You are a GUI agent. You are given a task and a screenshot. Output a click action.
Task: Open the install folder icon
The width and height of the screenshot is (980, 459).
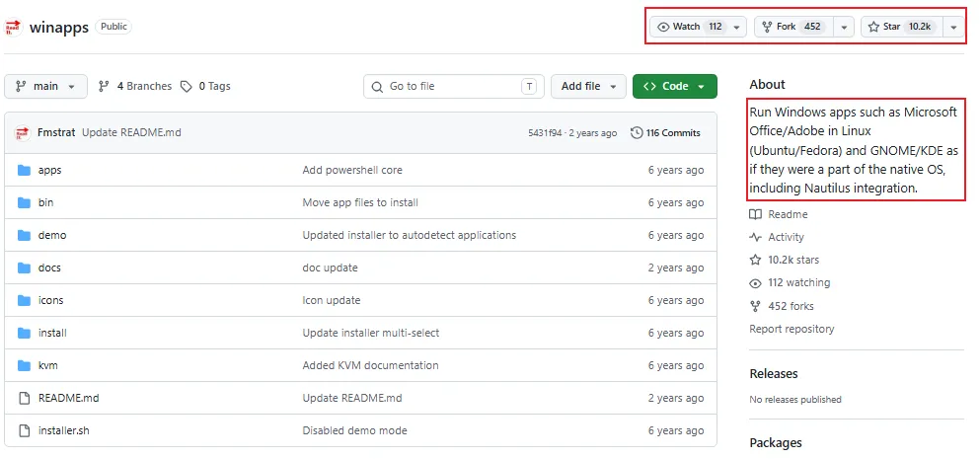point(25,333)
